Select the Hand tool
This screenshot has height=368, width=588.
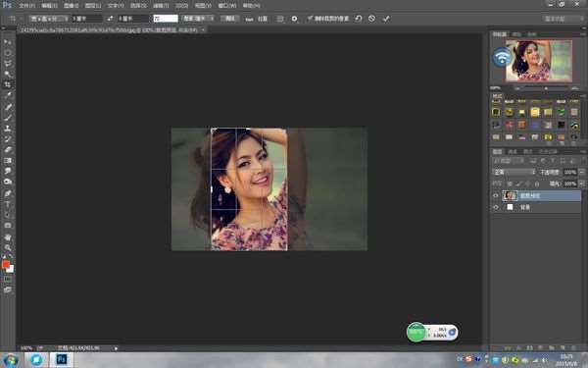(x=8, y=237)
